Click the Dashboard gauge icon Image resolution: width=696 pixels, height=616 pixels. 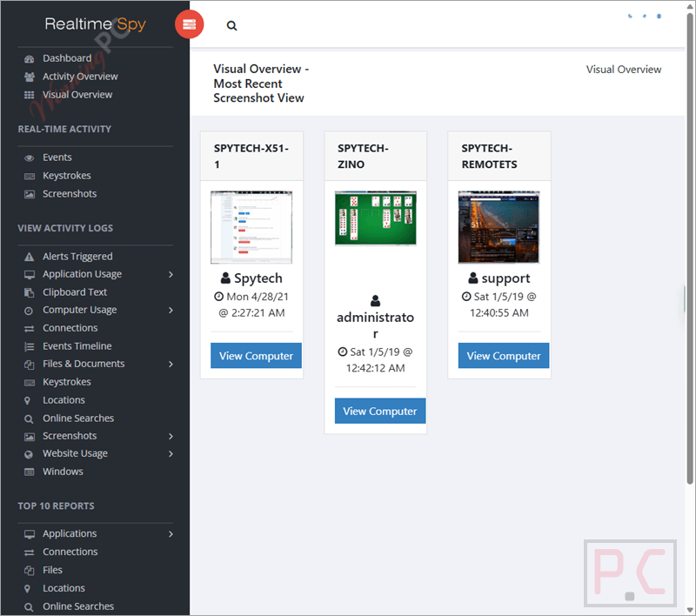(x=30, y=59)
